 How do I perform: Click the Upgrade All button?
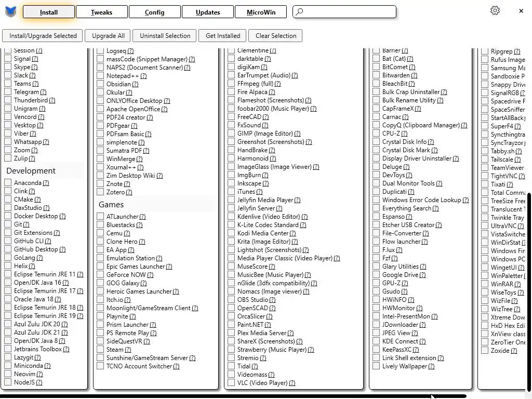[x=108, y=36]
